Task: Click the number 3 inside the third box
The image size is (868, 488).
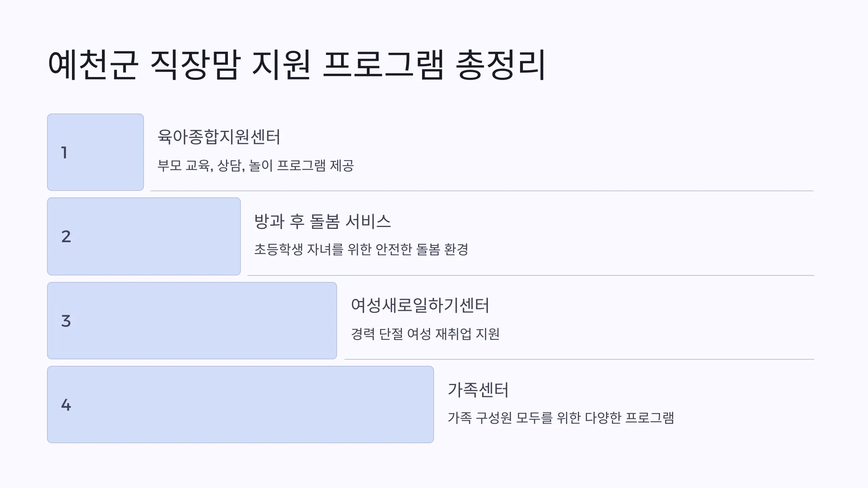Action: 66,321
